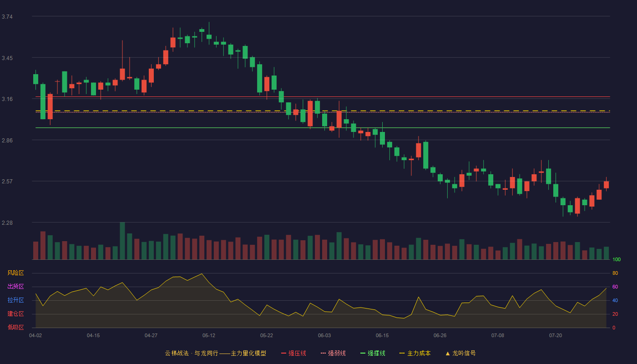Click the 04-02 date label on the axis
This screenshot has width=637, height=364.
35,335
